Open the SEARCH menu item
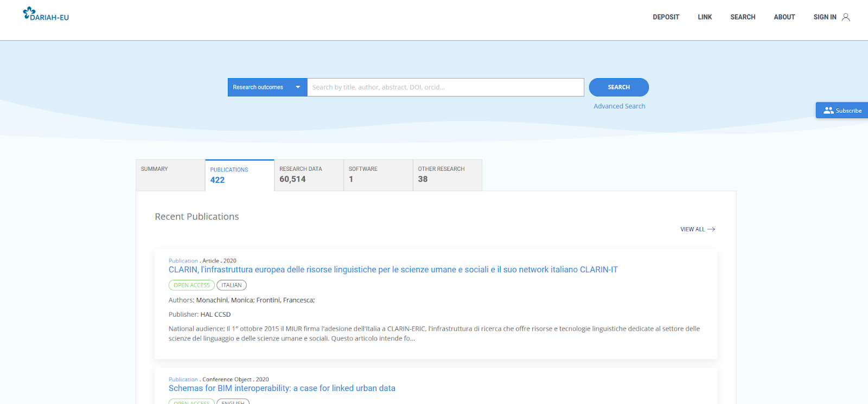868x404 pixels. click(x=743, y=17)
